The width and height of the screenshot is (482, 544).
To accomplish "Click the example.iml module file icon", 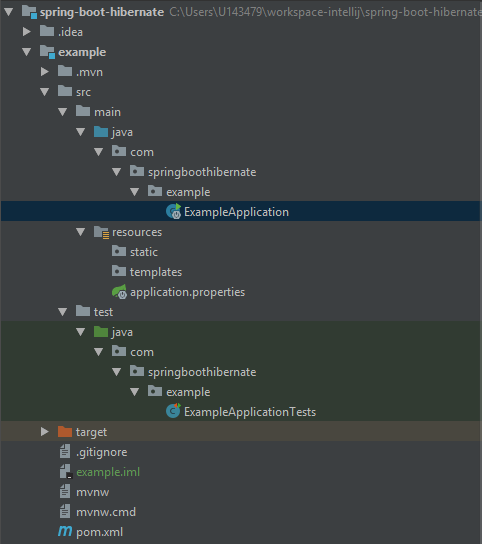I will coord(66,472).
